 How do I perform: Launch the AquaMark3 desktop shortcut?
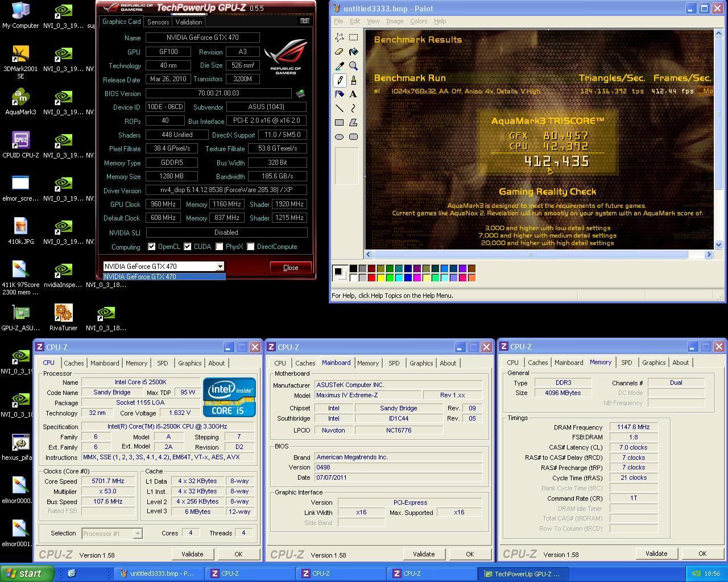(20, 102)
